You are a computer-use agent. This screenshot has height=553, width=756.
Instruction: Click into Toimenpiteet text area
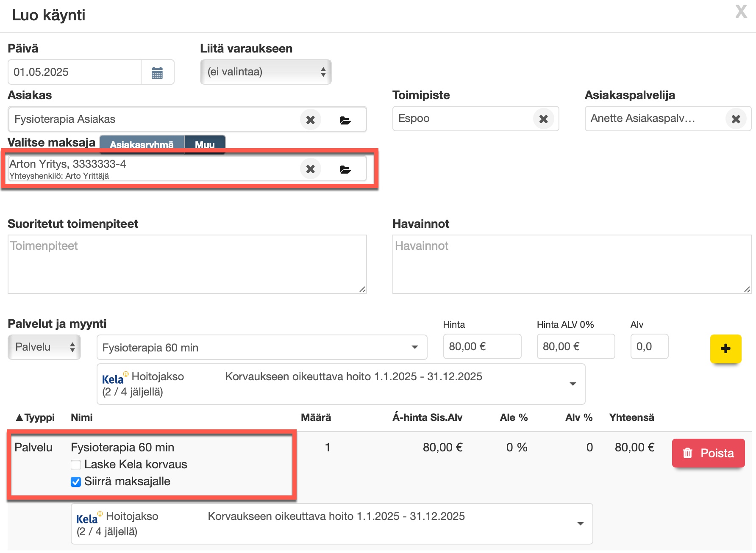click(x=187, y=264)
